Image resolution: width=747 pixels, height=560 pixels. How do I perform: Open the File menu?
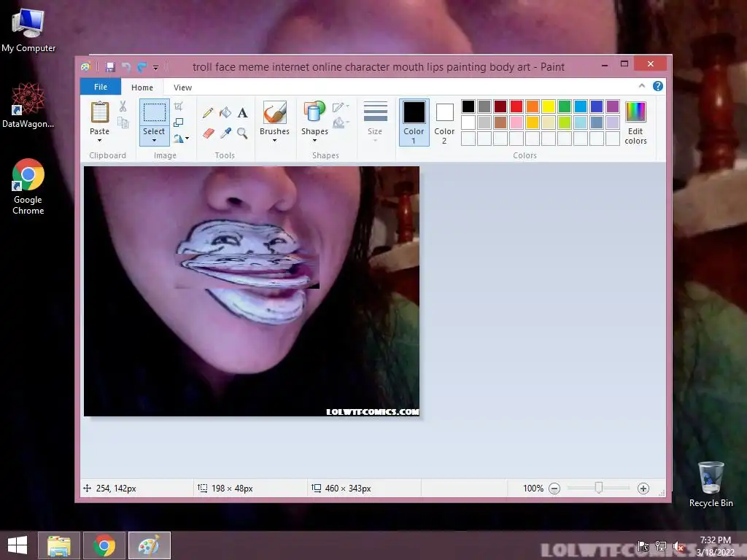[x=101, y=87]
